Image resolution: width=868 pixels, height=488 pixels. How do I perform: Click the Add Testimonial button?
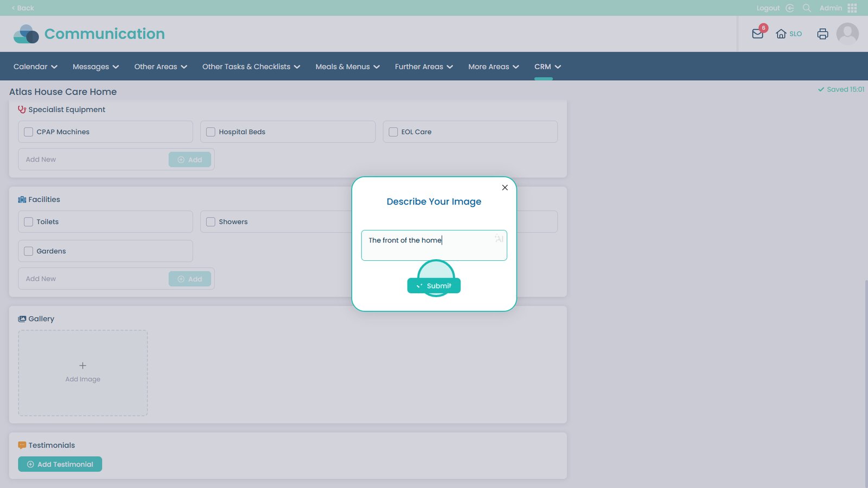[x=60, y=464]
